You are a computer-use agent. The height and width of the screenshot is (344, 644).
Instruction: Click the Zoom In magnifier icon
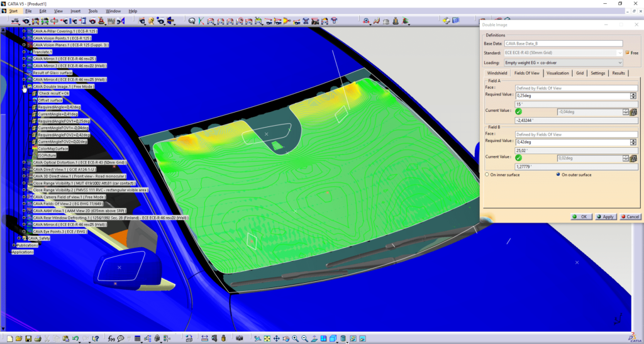click(296, 339)
